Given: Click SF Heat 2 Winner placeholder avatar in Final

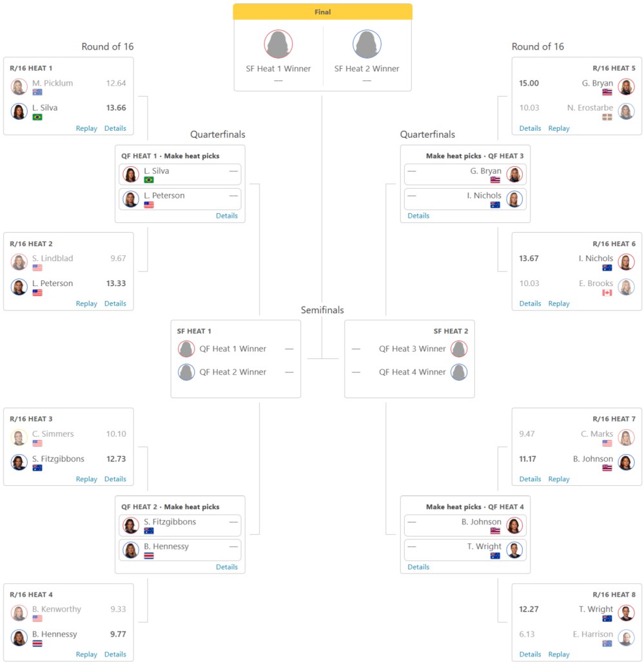Looking at the screenshot, I should (x=367, y=44).
